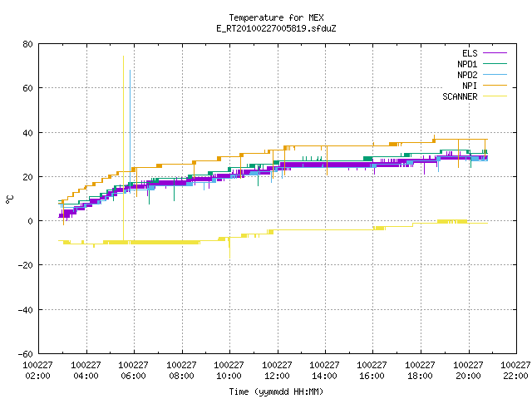Image resolution: width=532 pixels, height=399 pixels.
Task: Click the y-axis tick label -40
Action: tap(26, 310)
